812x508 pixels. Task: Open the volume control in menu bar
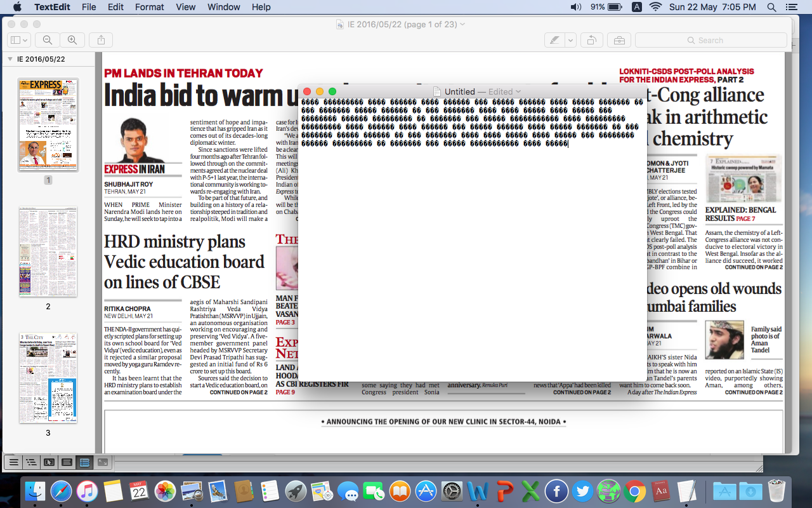(576, 7)
